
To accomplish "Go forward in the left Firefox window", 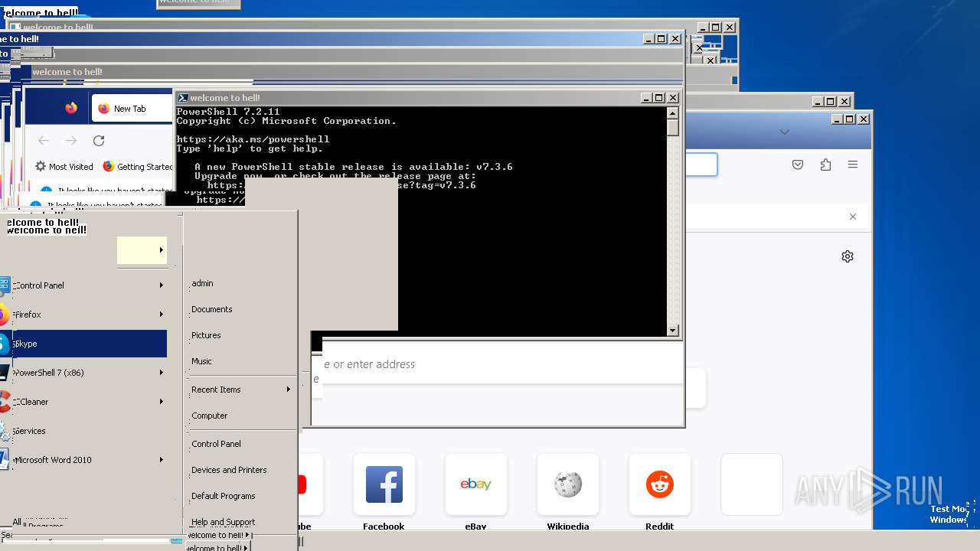I will [71, 141].
